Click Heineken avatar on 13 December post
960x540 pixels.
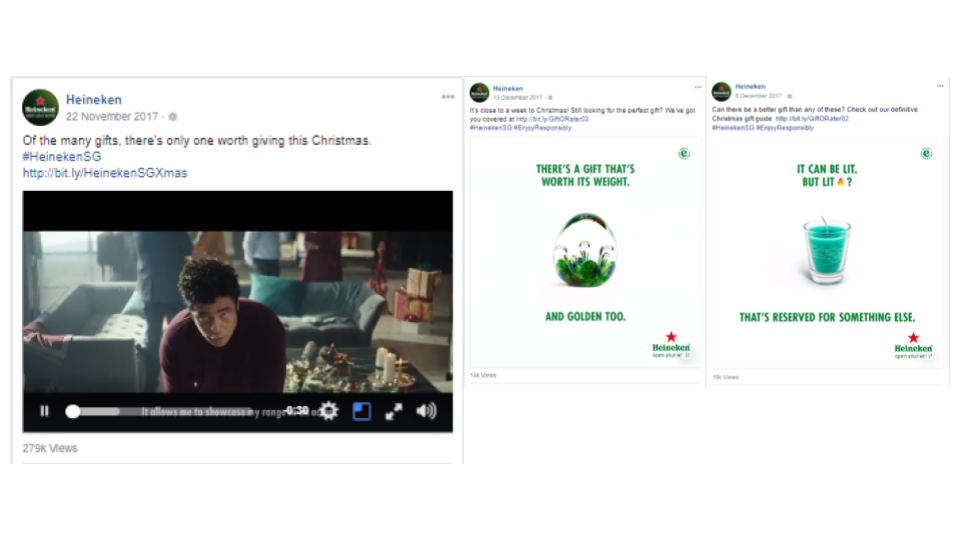[x=479, y=92]
